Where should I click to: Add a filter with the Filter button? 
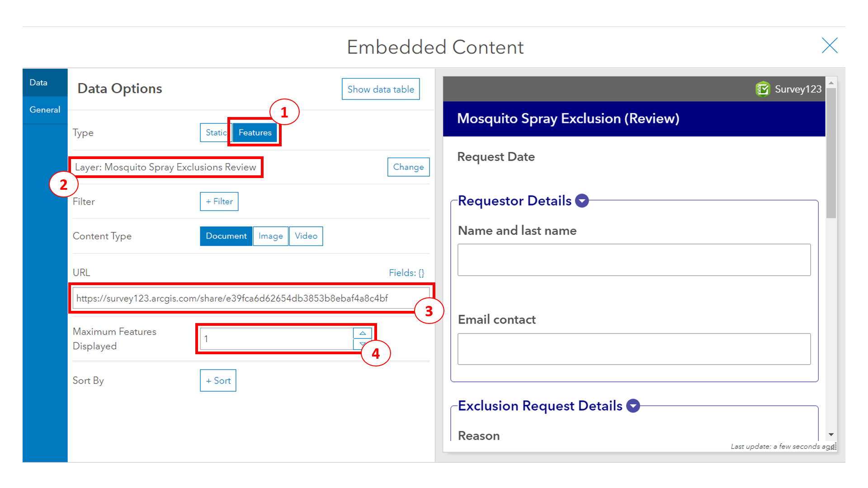coord(219,201)
